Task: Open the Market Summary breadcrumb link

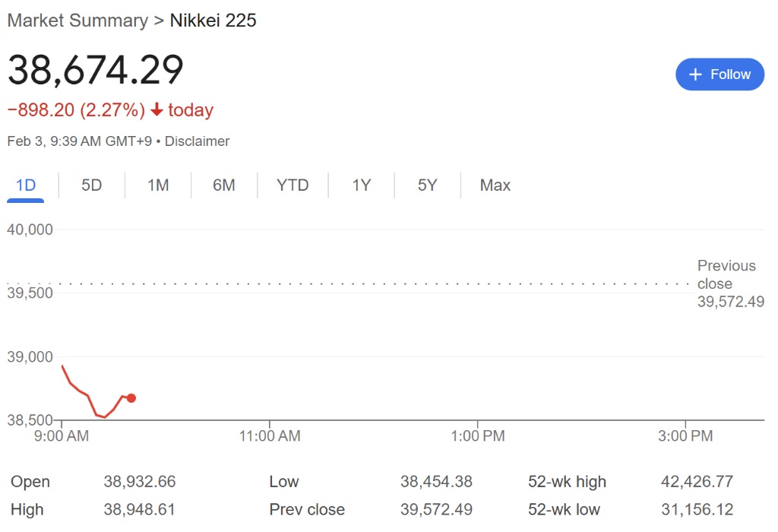Action: point(78,21)
